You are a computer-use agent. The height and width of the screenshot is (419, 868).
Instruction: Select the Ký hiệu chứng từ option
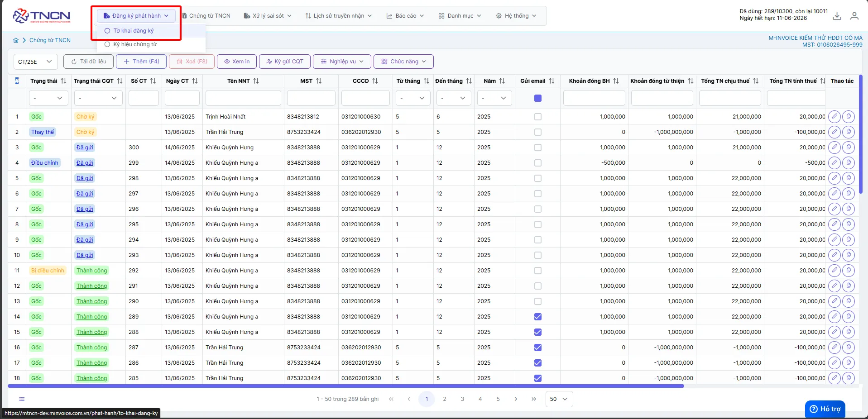pos(135,44)
